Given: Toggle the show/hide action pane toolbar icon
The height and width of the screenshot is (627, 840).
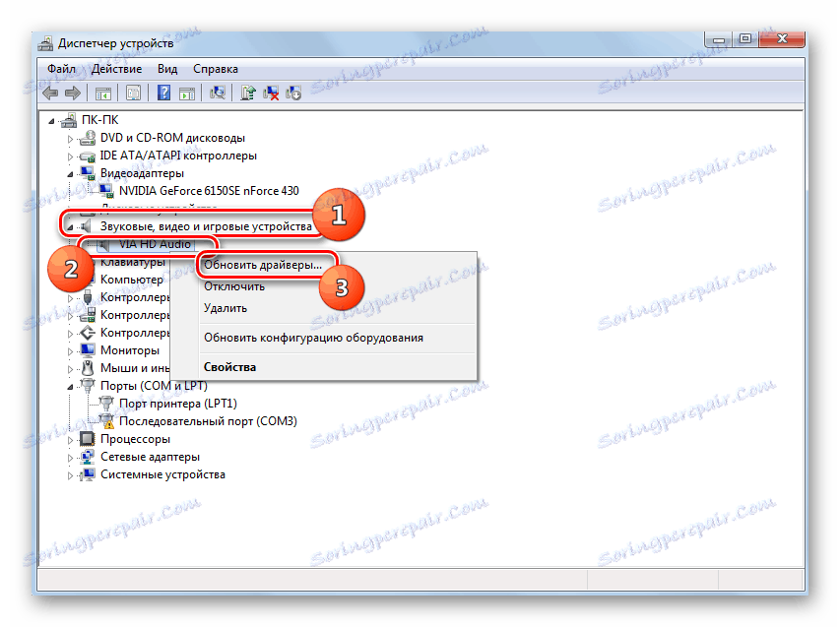Looking at the screenshot, I should [x=187, y=94].
